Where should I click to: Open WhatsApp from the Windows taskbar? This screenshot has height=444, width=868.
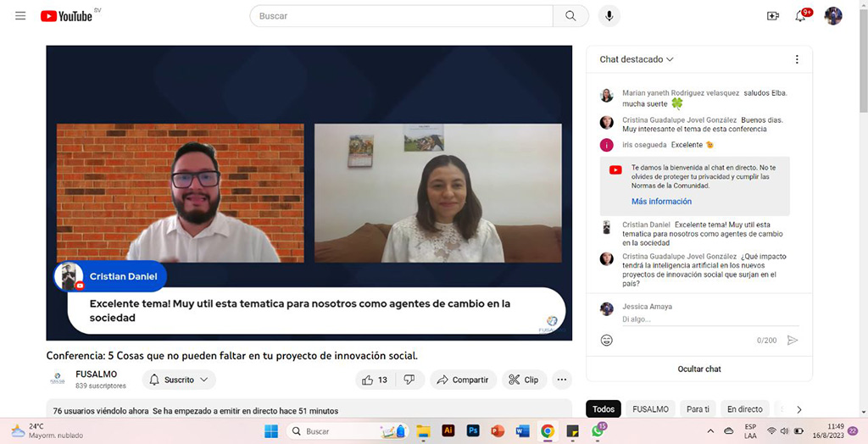click(x=598, y=431)
